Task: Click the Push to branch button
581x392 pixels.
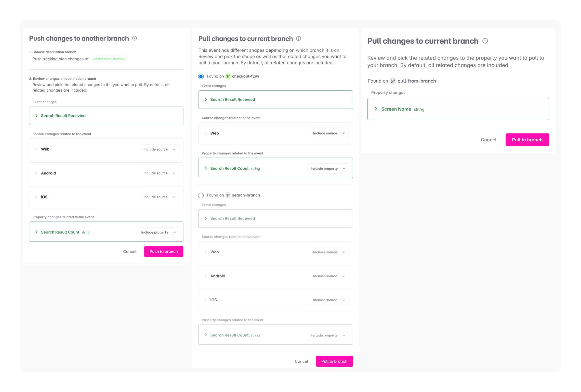Action: 163,251
